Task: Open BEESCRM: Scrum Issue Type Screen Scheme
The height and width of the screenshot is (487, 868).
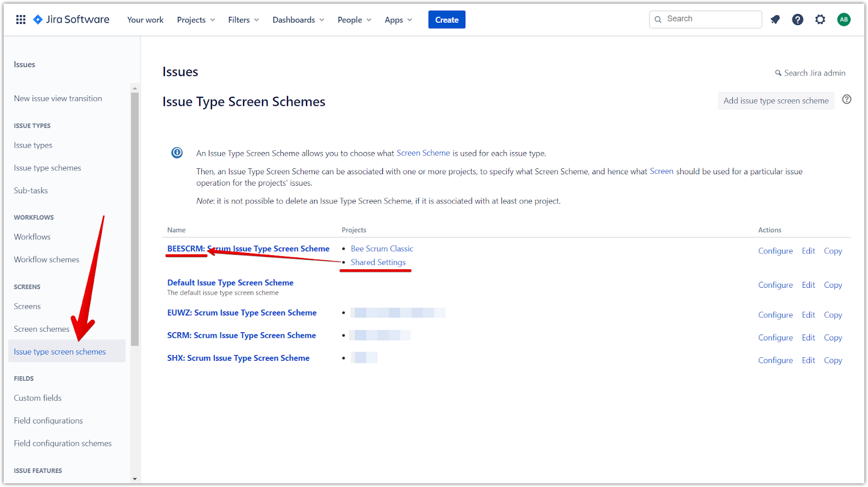Action: [248, 249]
